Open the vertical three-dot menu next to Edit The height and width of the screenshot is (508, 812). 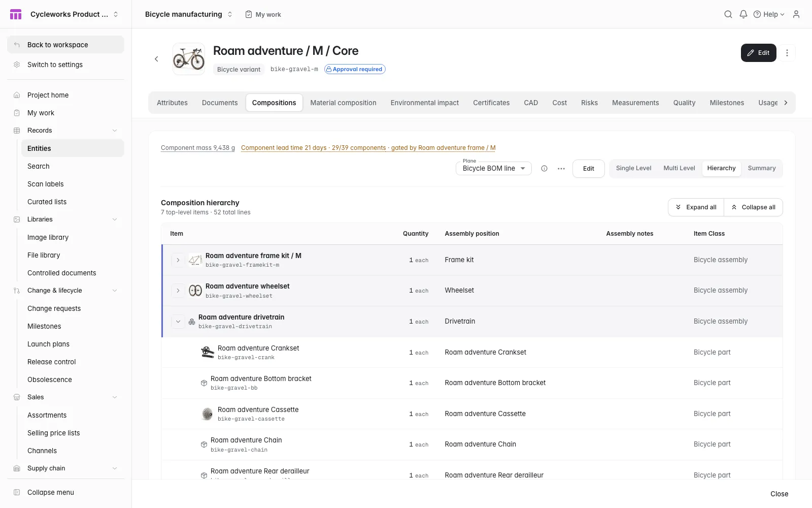pos(787,53)
